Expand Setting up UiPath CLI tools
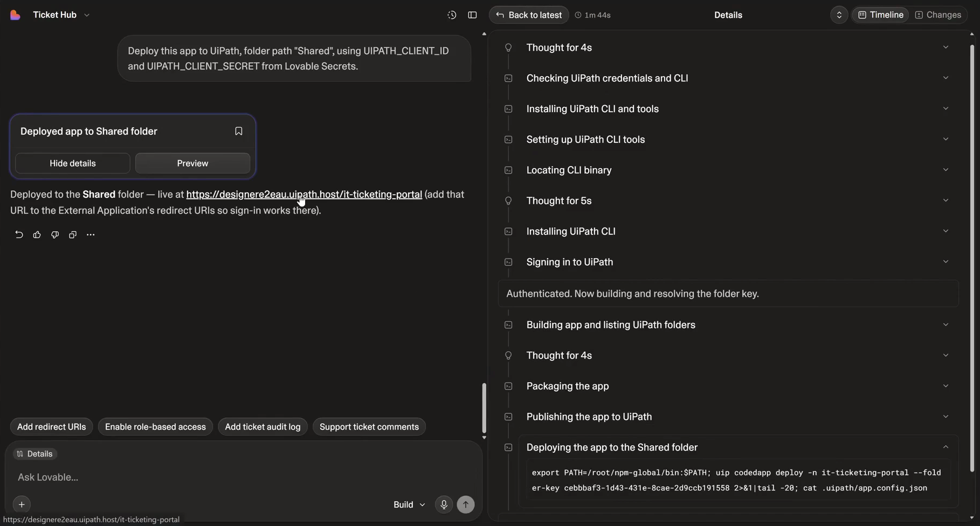The image size is (980, 526). pyautogui.click(x=946, y=140)
